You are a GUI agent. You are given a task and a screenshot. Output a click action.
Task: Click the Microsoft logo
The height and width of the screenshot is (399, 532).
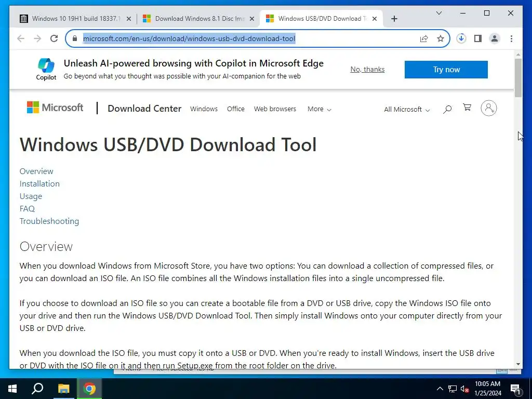click(x=55, y=108)
